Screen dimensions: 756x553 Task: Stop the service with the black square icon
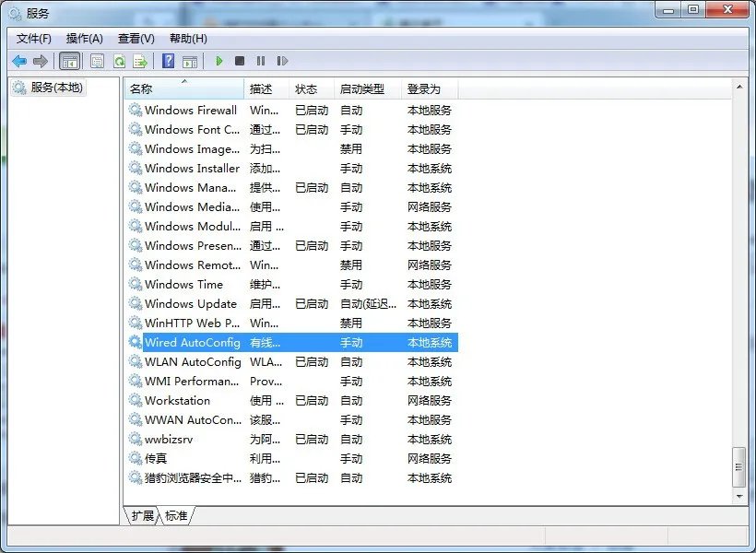coord(238,61)
